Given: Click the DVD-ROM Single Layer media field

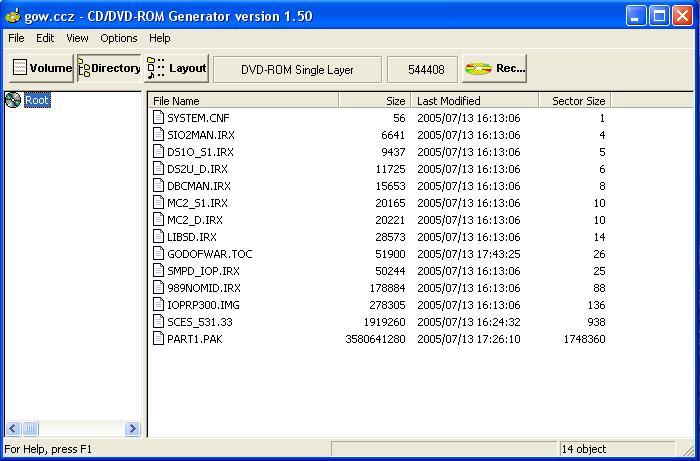Looking at the screenshot, I should 298,68.
